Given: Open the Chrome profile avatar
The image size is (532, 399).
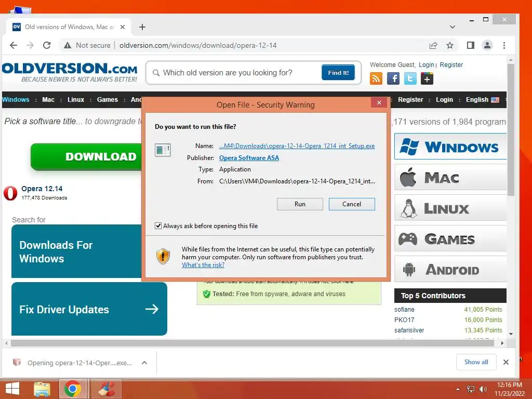Looking at the screenshot, I should coord(487,45).
